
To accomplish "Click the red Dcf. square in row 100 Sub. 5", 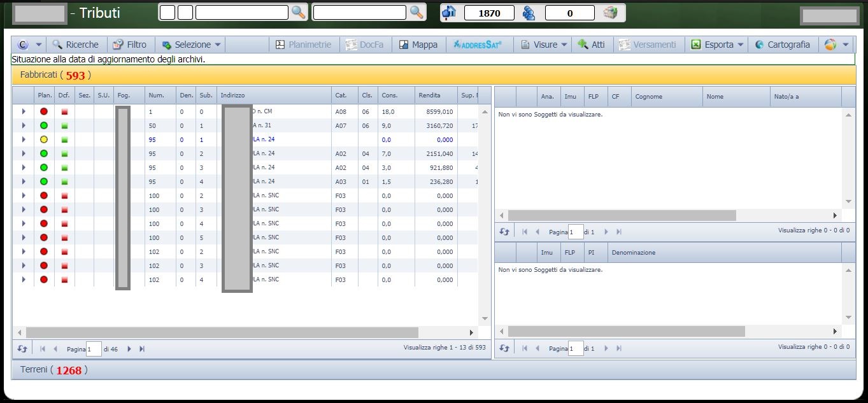I will point(64,237).
